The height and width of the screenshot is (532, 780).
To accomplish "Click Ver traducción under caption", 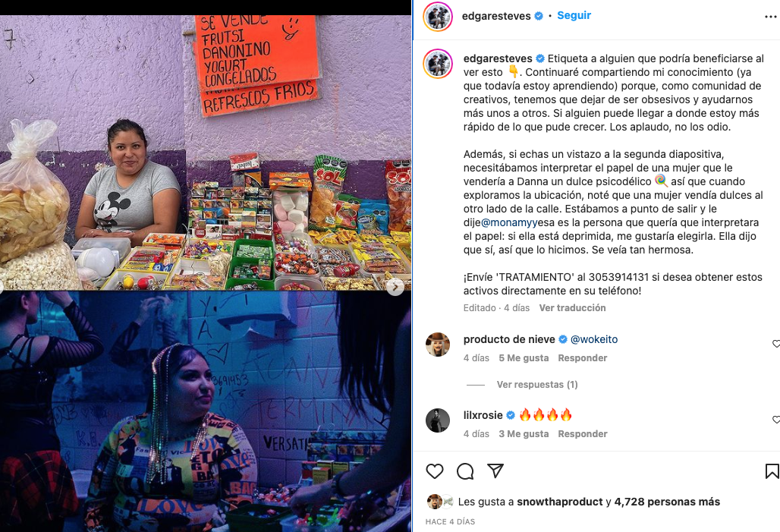I will [x=573, y=308].
